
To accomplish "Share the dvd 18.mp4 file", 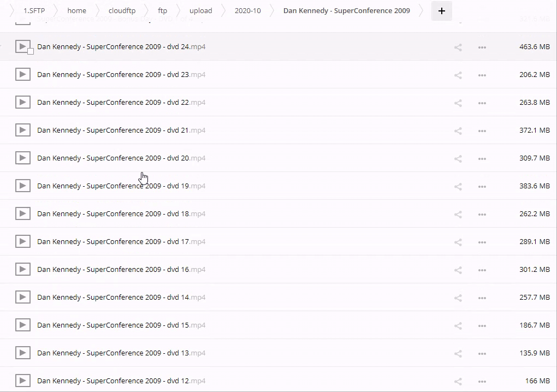I will [x=458, y=215].
